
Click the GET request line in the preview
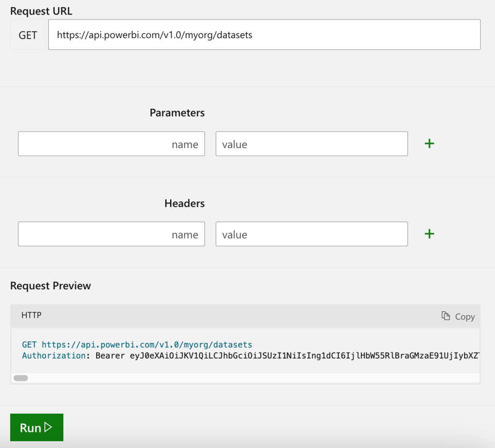coord(136,344)
